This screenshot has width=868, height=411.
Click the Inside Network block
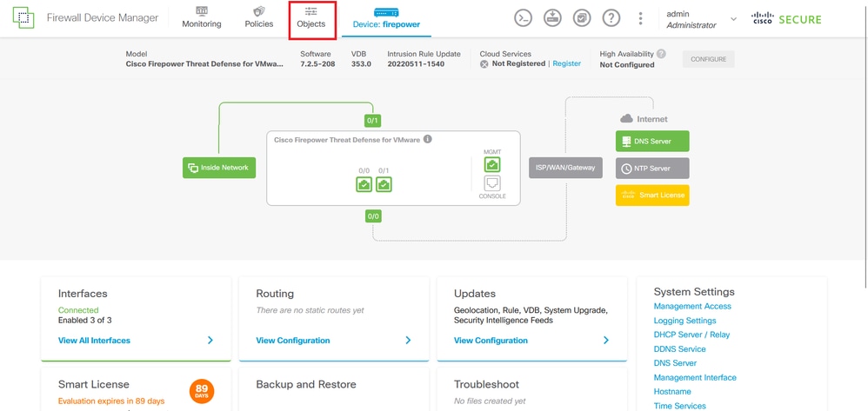coord(219,168)
